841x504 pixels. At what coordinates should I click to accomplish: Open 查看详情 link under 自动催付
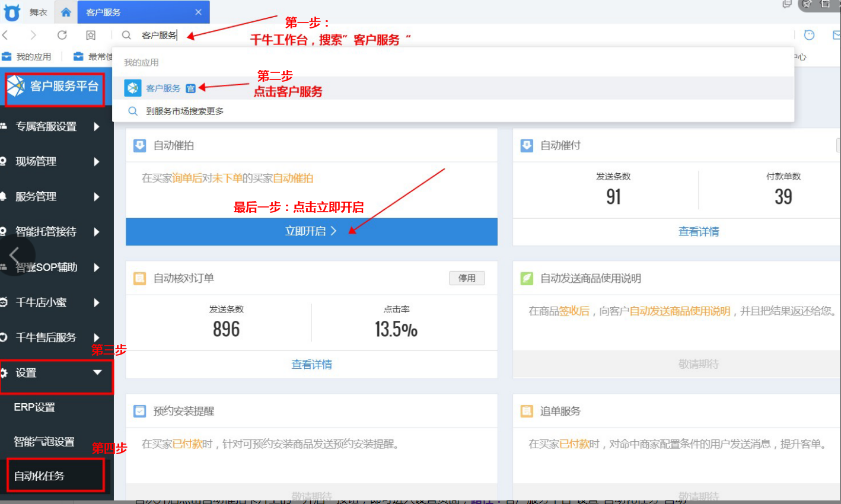(x=698, y=232)
